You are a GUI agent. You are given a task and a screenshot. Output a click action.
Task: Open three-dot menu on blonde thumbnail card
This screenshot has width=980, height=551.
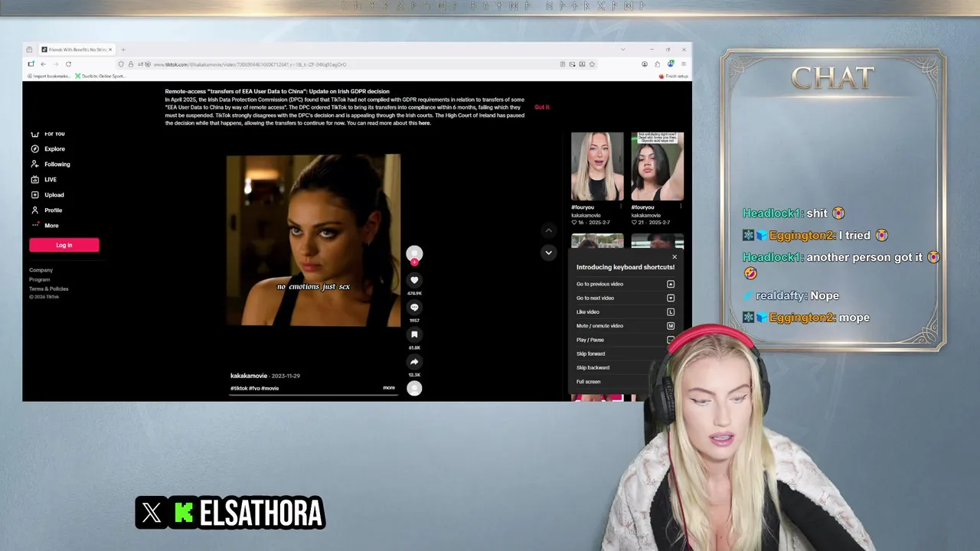[621, 207]
